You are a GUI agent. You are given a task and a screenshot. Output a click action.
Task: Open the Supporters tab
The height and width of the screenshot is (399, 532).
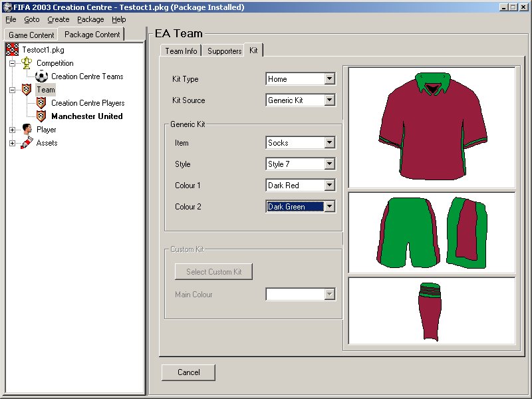(224, 51)
